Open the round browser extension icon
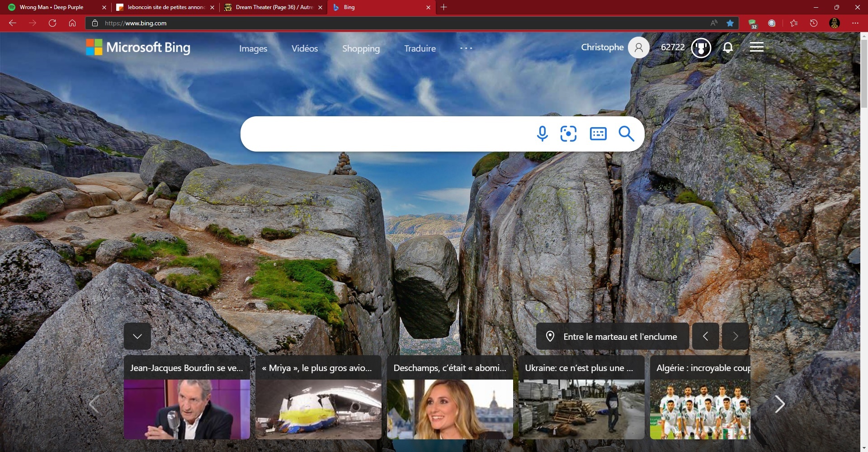The height and width of the screenshot is (452, 868). [772, 23]
